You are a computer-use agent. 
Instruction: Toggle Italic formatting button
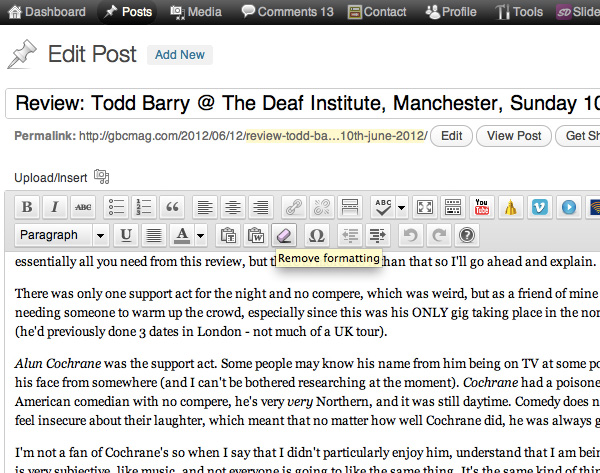point(55,207)
